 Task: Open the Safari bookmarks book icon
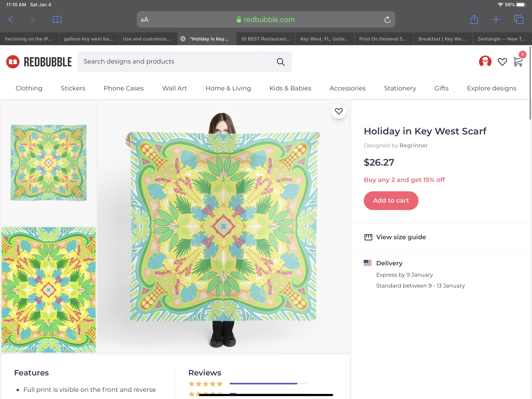tap(57, 19)
